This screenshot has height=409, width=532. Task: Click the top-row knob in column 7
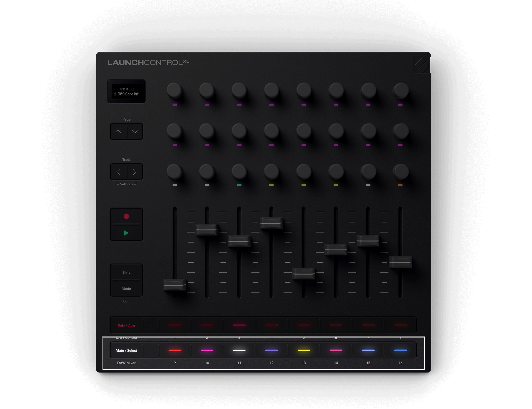point(368,90)
